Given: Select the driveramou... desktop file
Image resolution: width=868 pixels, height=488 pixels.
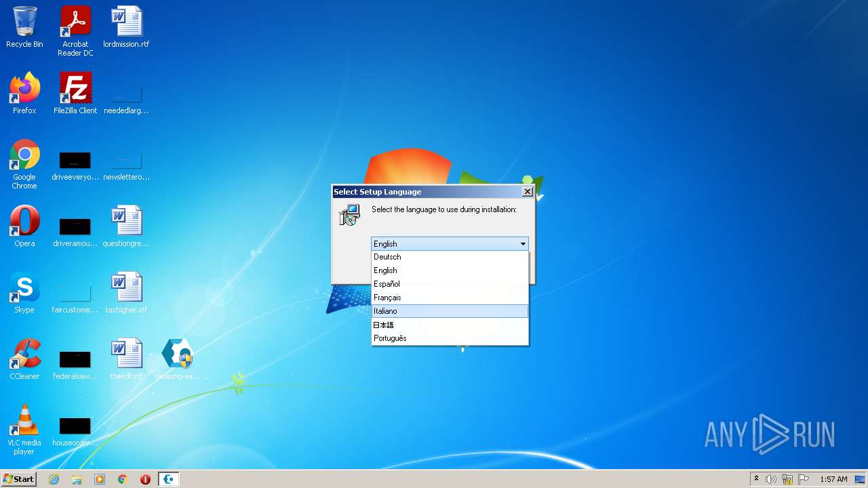Looking at the screenshot, I should tap(75, 230).
